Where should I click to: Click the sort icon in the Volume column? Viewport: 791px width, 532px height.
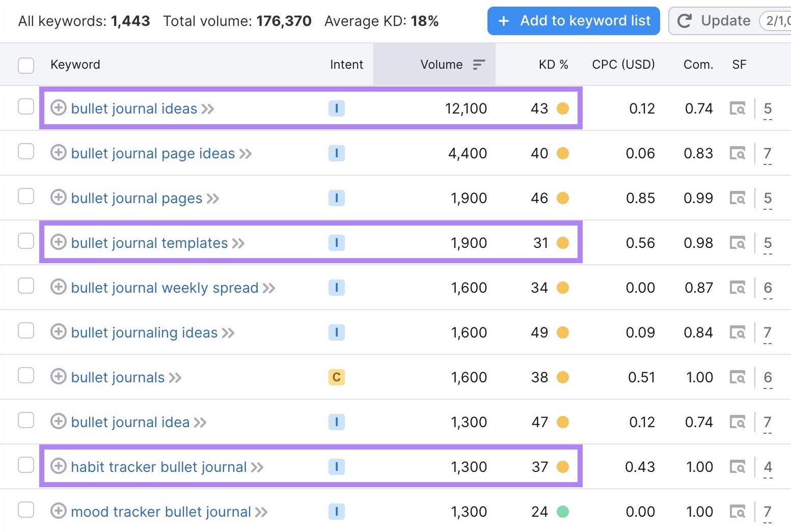click(478, 64)
